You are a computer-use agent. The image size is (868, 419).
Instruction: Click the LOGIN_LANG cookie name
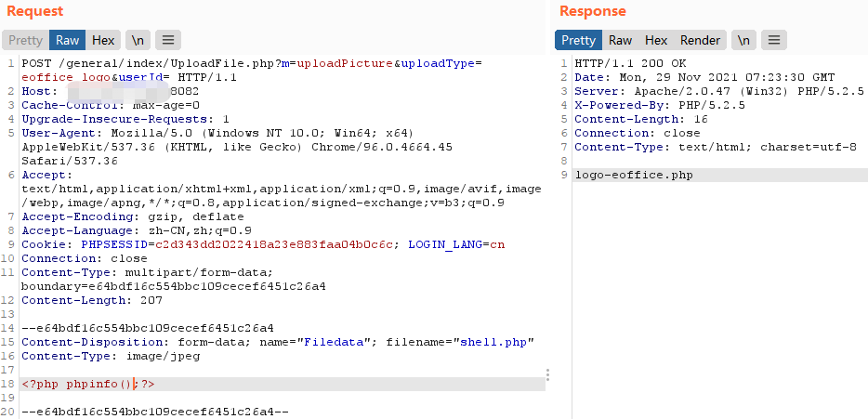[x=445, y=244]
